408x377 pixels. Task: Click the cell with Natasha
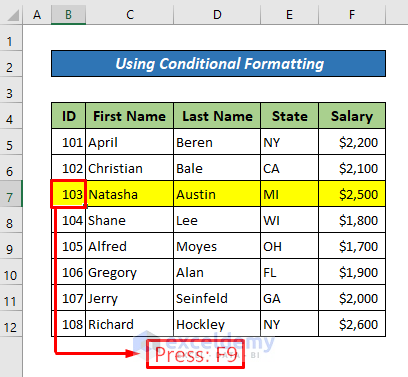coord(130,194)
